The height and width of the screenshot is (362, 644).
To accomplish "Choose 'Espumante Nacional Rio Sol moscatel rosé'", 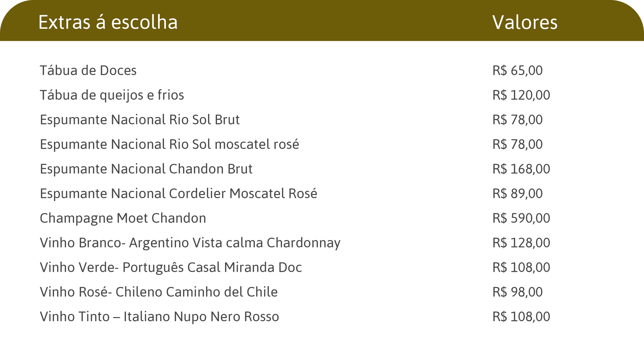I will pos(169,144).
